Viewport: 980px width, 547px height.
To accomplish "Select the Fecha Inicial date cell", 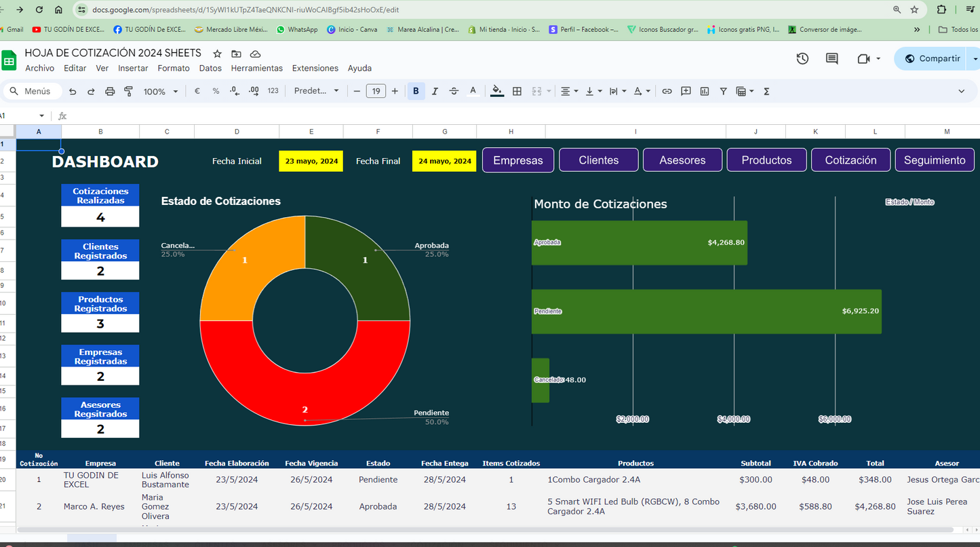I will 311,161.
